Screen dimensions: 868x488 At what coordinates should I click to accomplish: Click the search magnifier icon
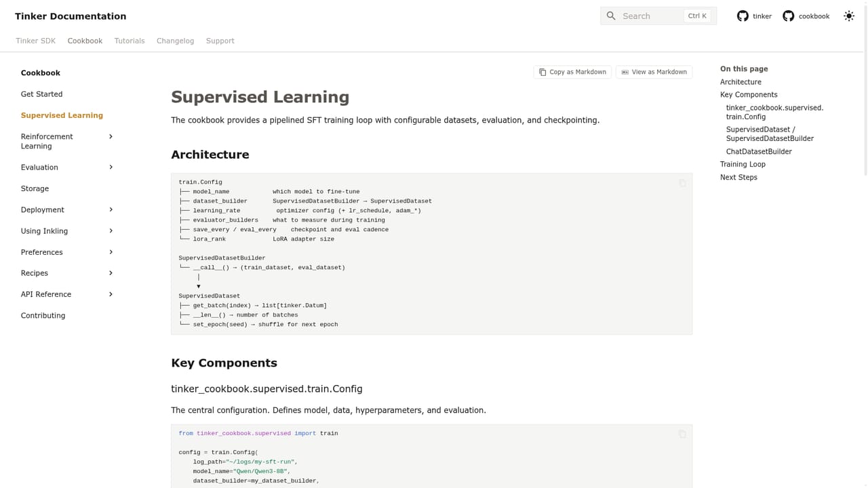pyautogui.click(x=611, y=16)
